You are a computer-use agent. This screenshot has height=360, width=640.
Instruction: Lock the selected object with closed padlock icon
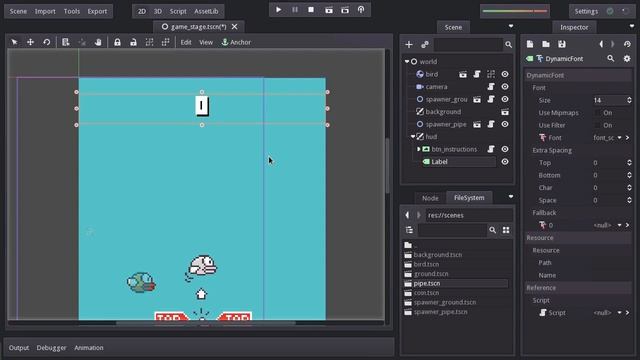tap(117, 42)
